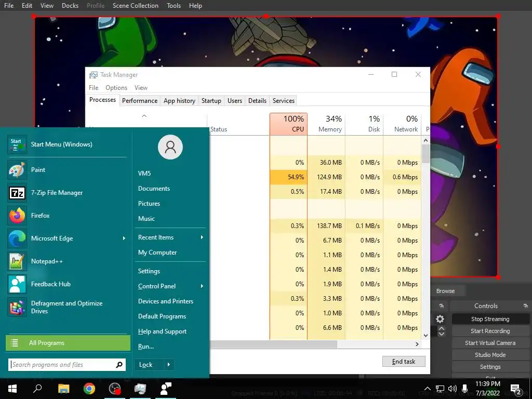Click All Programs in start menu
Screen dimensions: 532x399
(68, 343)
